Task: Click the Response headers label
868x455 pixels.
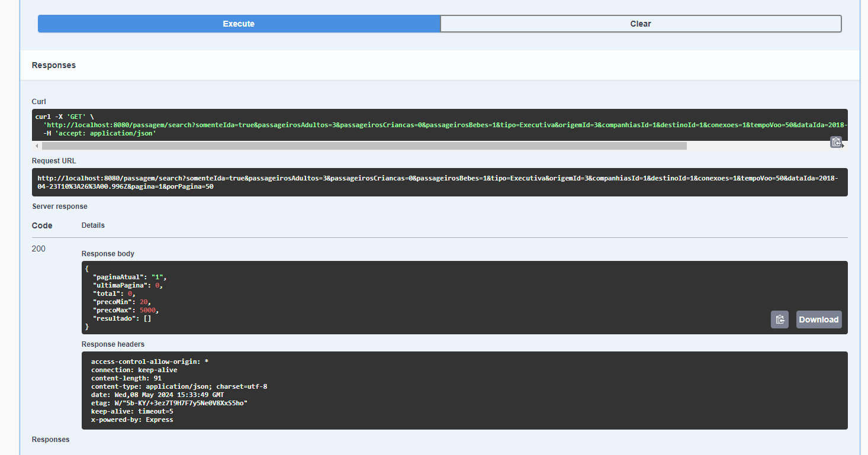Action: tap(113, 344)
